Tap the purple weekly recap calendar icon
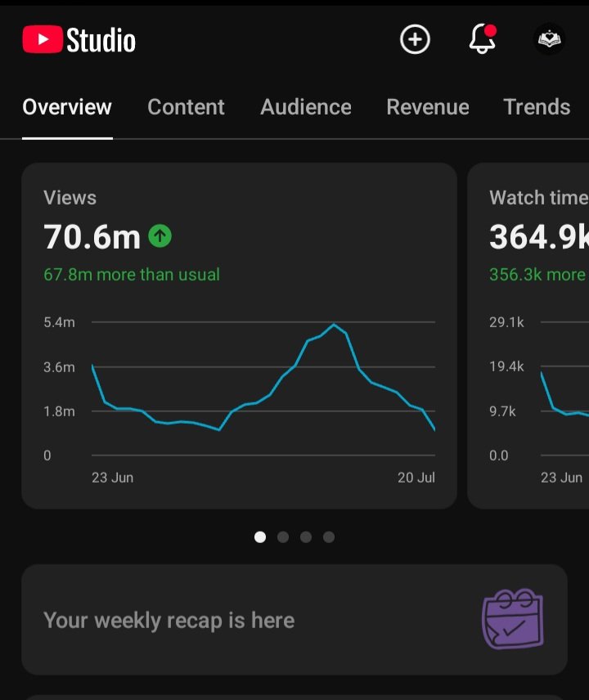 pos(513,619)
